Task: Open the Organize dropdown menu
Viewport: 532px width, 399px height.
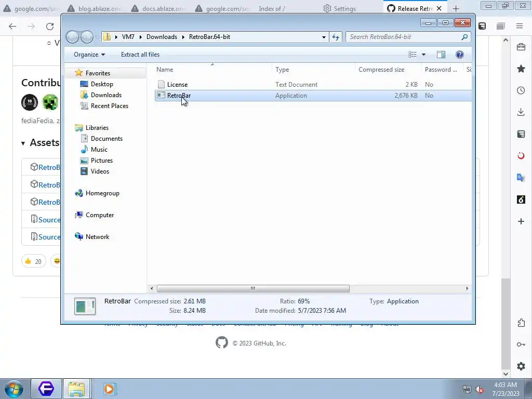Action: [89, 55]
